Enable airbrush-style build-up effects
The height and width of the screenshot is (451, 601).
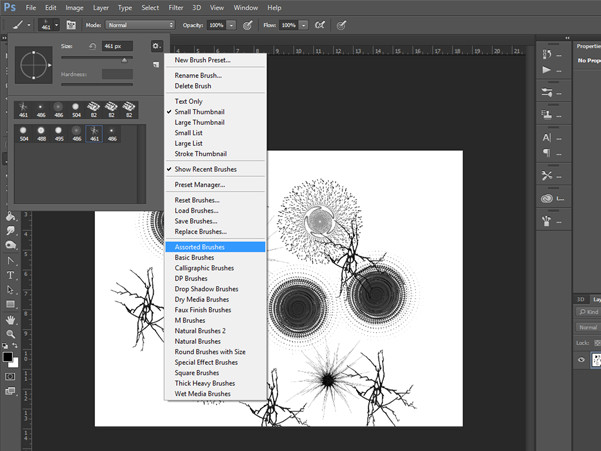[320, 25]
